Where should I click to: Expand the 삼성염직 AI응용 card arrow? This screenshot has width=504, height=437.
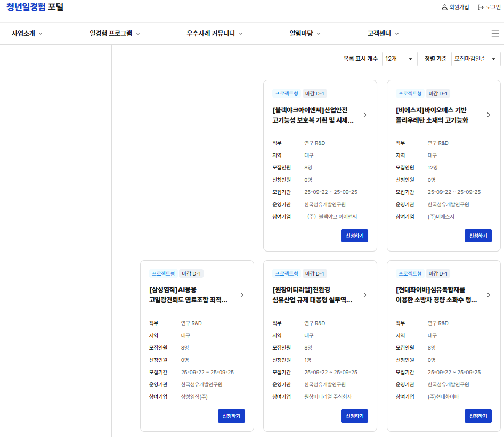point(242,295)
